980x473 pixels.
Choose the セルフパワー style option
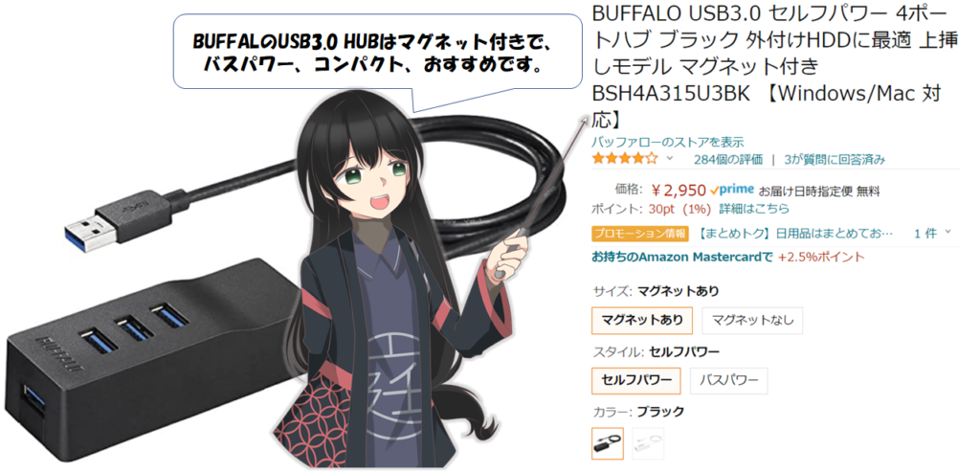coord(636,380)
